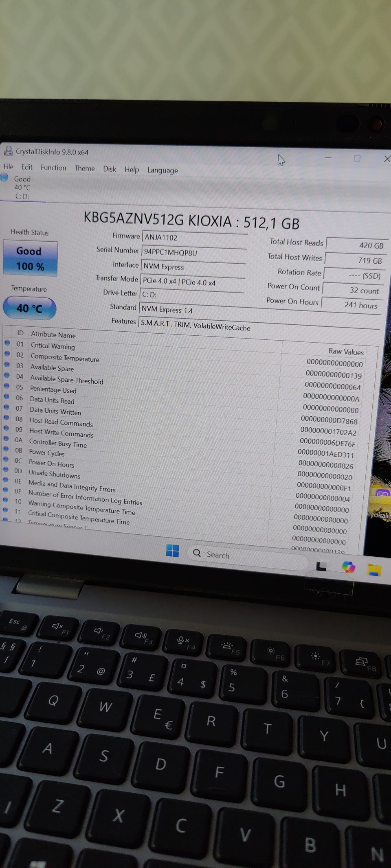Open the File menu
Image resolution: width=391 pixels, height=868 pixels.
(x=9, y=166)
